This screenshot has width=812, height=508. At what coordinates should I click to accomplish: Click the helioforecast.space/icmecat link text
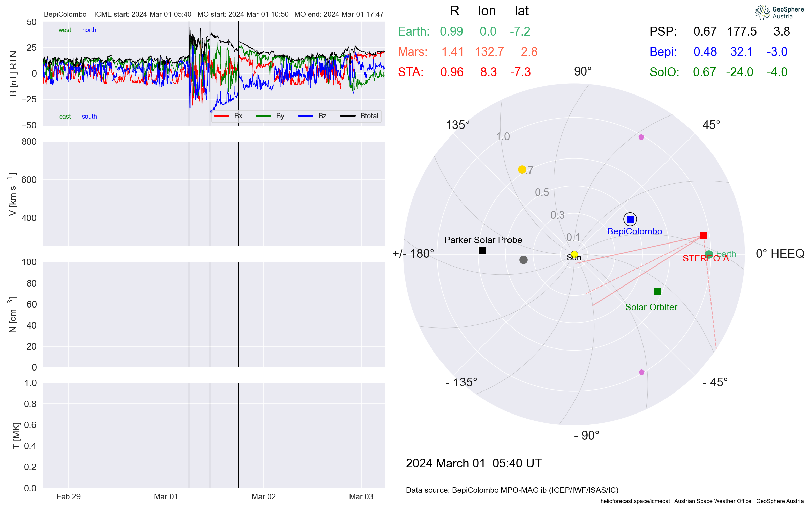[635, 501]
